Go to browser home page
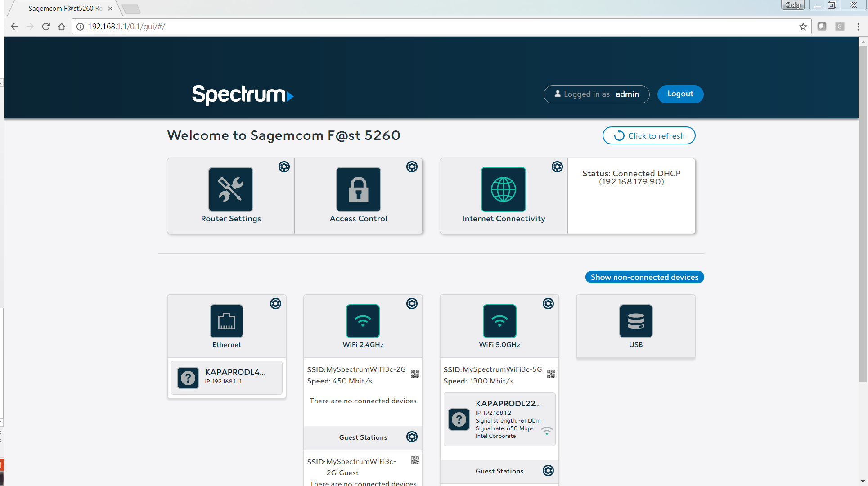The height and width of the screenshot is (486, 868). coord(62,27)
